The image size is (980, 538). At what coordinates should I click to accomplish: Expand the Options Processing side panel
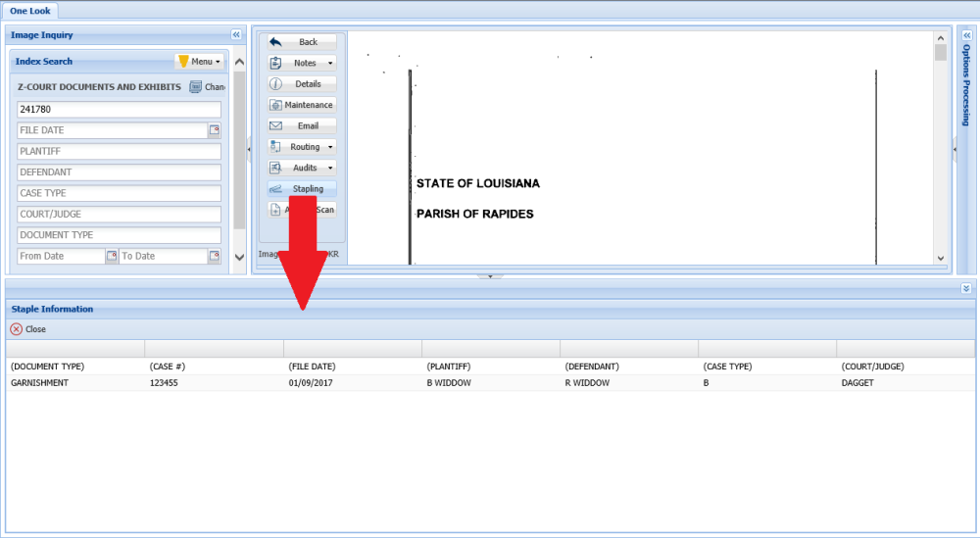tap(967, 35)
